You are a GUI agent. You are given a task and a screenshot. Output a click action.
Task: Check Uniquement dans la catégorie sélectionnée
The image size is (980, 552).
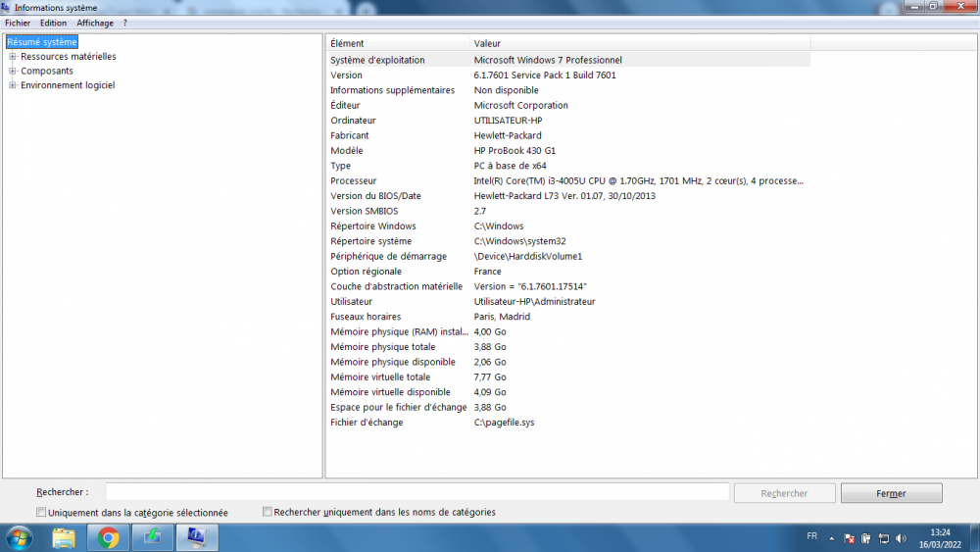[41, 512]
